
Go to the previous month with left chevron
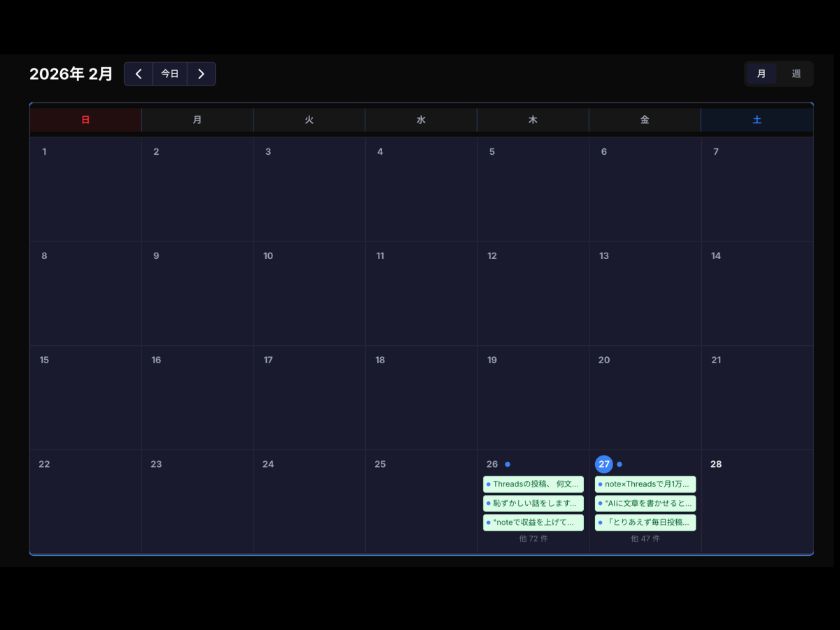[139, 74]
